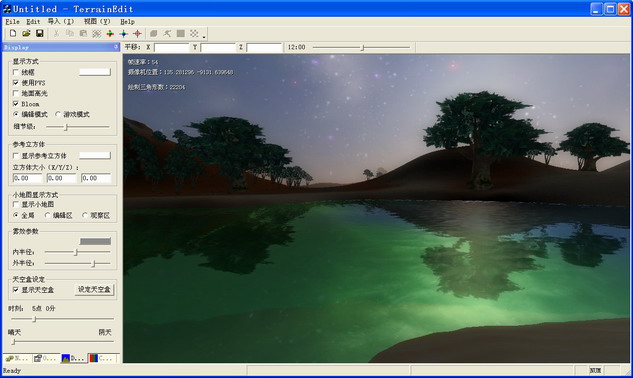Click the Copy toolbar icon

coord(69,34)
